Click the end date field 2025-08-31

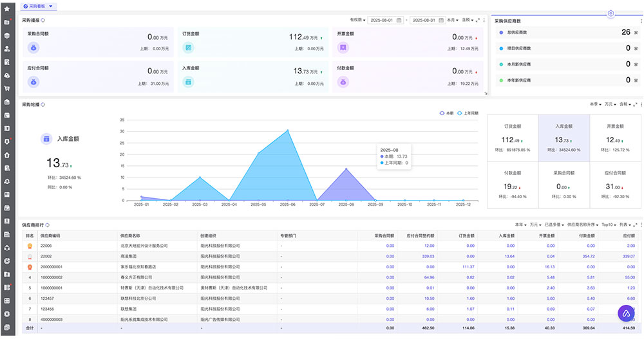point(423,21)
